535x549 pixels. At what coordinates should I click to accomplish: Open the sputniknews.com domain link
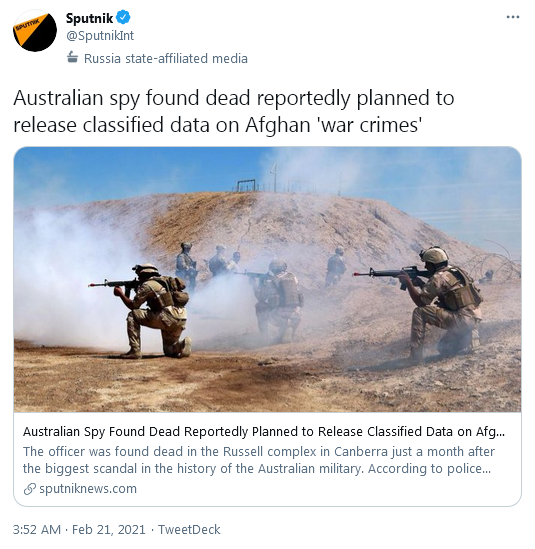(88, 489)
